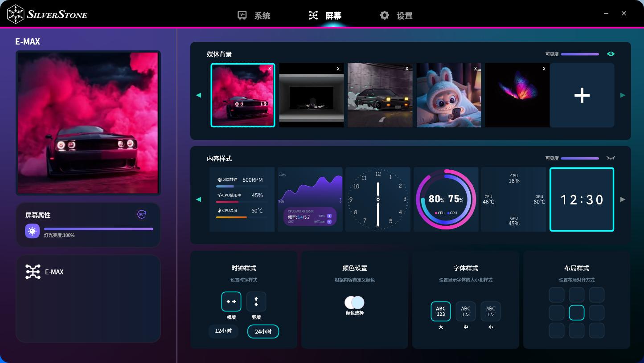This screenshot has height=363, width=644.
Task: Align layout to bottom-right cell
Action: tap(597, 330)
